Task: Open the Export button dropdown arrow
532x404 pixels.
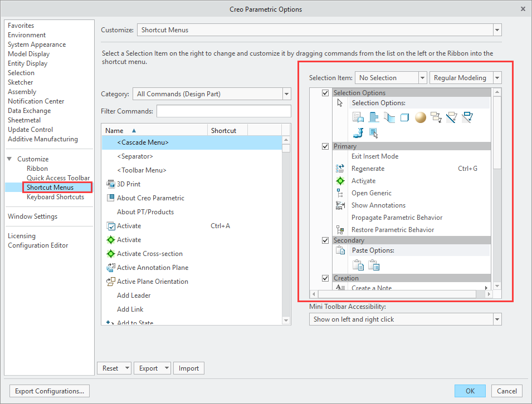Action: (167, 368)
